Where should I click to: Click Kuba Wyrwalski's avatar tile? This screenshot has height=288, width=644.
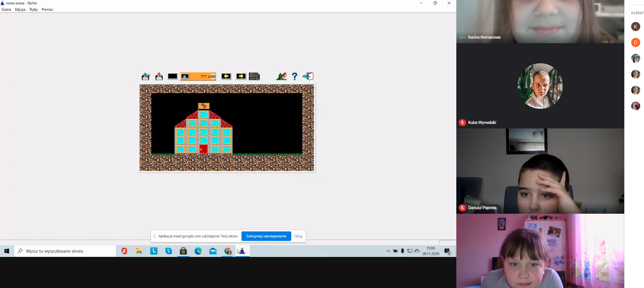pos(540,86)
